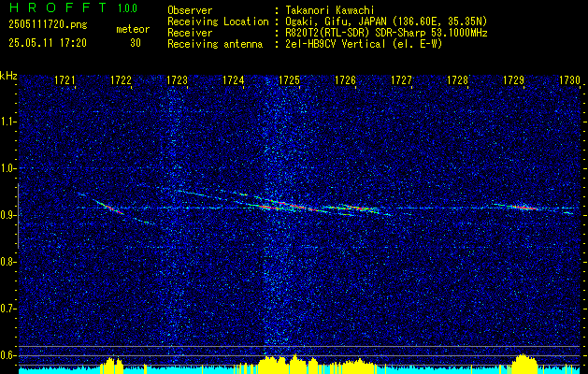The image size is (588, 374).
Task: Select the R820T2(RTL-SDR) SDR-Sharp 53.1000MHz text
Action: tap(386, 33)
